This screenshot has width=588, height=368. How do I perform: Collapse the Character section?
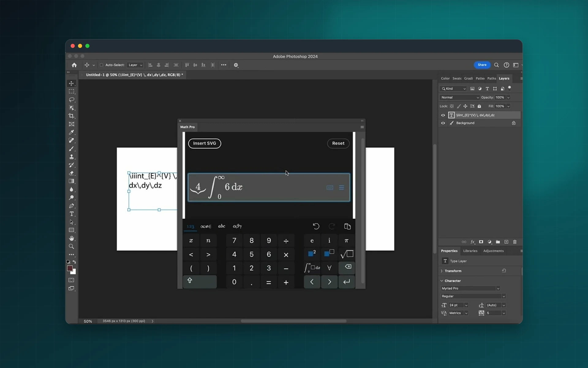[x=442, y=281]
